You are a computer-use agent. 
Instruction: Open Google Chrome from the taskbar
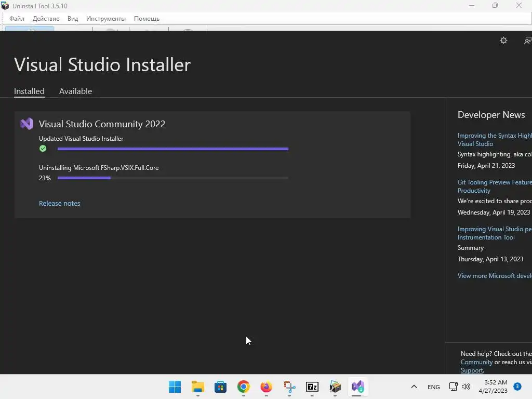pos(243,387)
